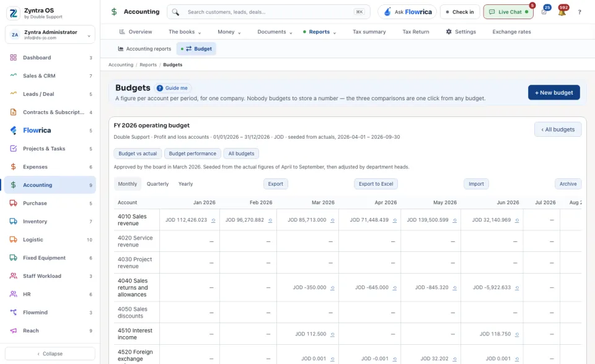This screenshot has height=364, width=595.
Task: Open Flowmind branch icon in sidebar
Action: 13,313
